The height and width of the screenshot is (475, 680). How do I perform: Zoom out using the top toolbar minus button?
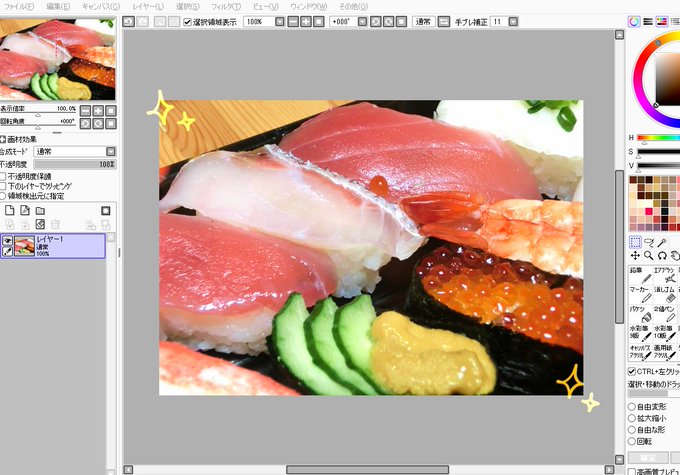click(293, 21)
